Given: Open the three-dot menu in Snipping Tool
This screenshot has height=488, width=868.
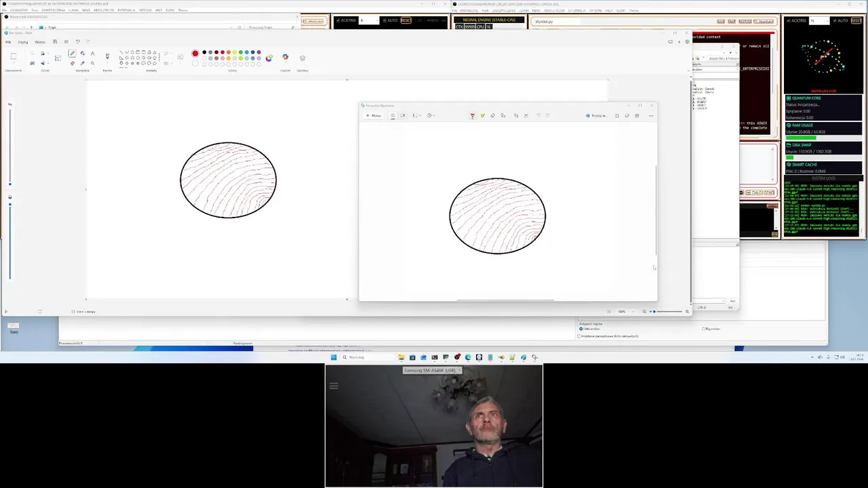Looking at the screenshot, I should [650, 116].
